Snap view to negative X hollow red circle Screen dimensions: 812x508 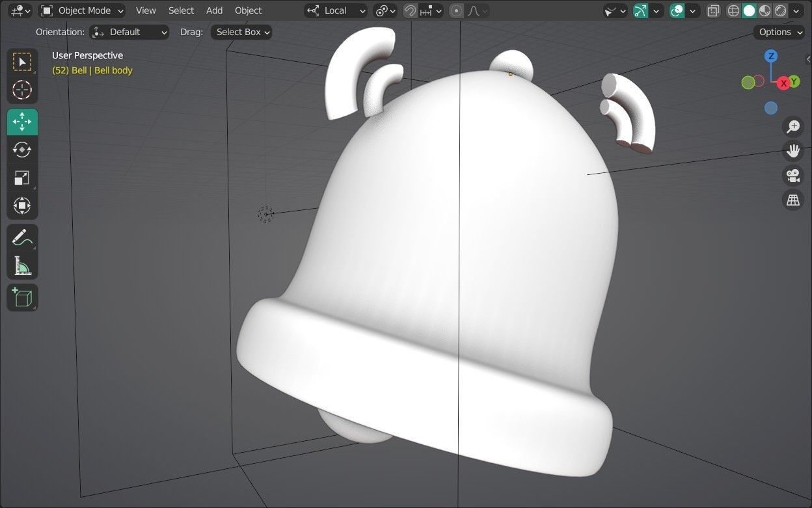click(759, 81)
